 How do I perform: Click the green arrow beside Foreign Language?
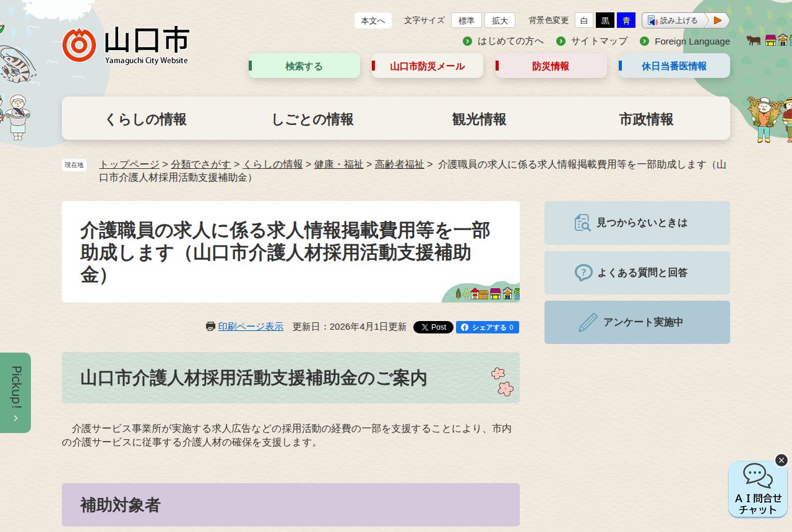point(644,41)
